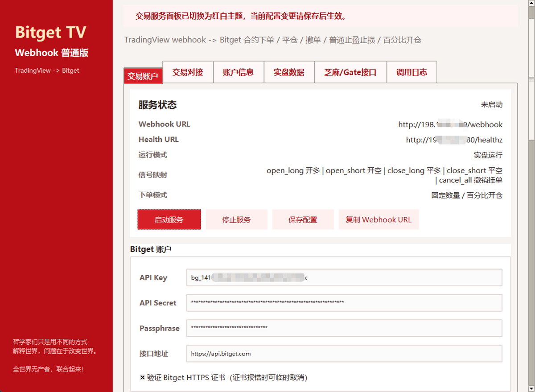
Task: Focus the API Secret input field
Action: pyautogui.click(x=344, y=303)
